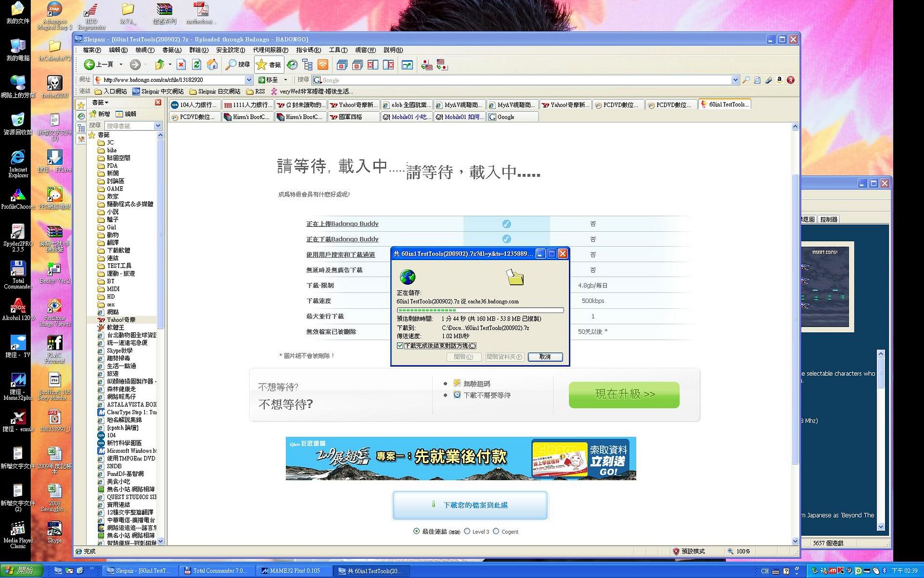Click the green Back arrow button
The width and height of the screenshot is (924, 578).
90,65
